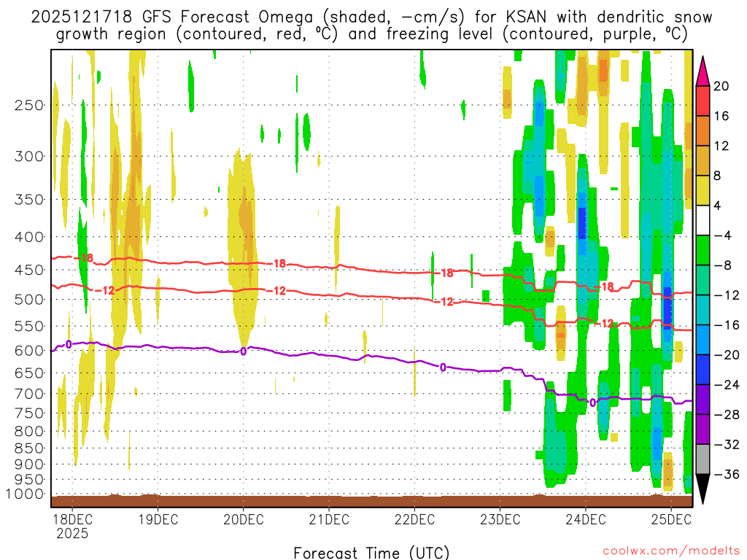The height and width of the screenshot is (560, 747).
Task: Click the chart title line starting "2025121718 GFS Forecast Omega"
Action: [x=371, y=17]
